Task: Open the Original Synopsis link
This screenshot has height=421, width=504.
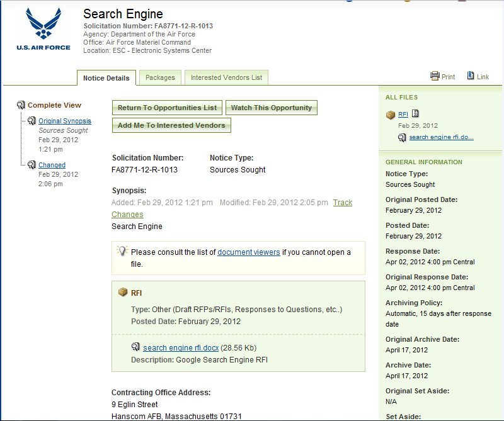Action: point(65,121)
